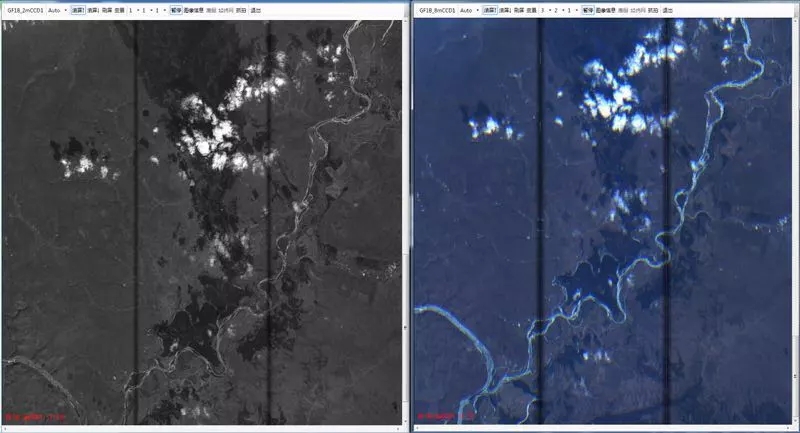Click the blue color satellite image in right pane

pos(605,220)
